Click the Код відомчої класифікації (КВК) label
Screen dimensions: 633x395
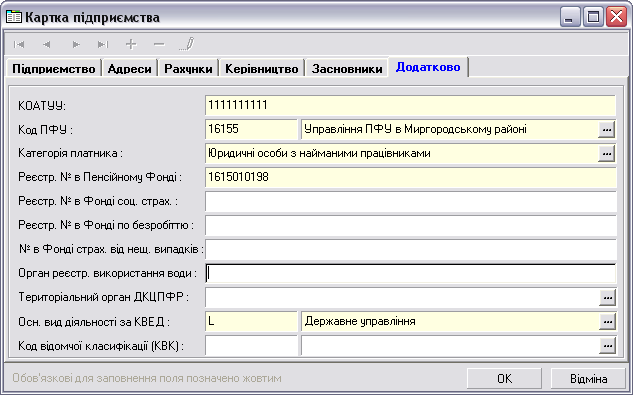point(101,346)
